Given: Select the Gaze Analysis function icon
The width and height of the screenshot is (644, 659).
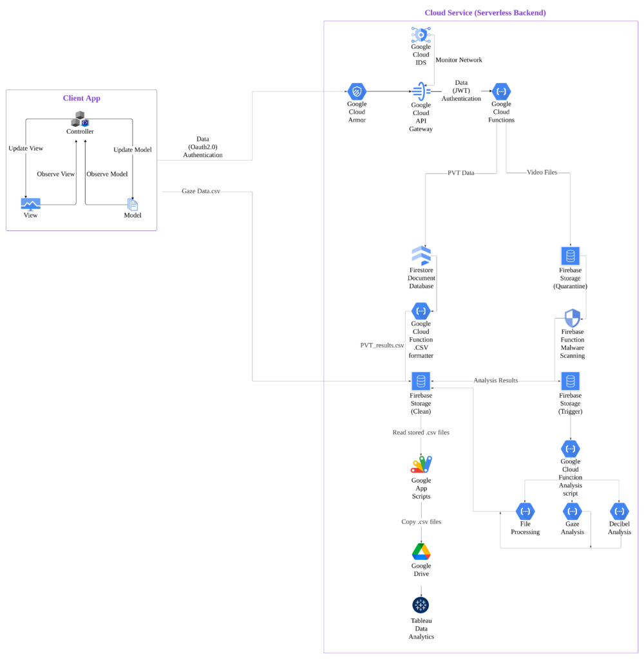Looking at the screenshot, I should (x=572, y=512).
